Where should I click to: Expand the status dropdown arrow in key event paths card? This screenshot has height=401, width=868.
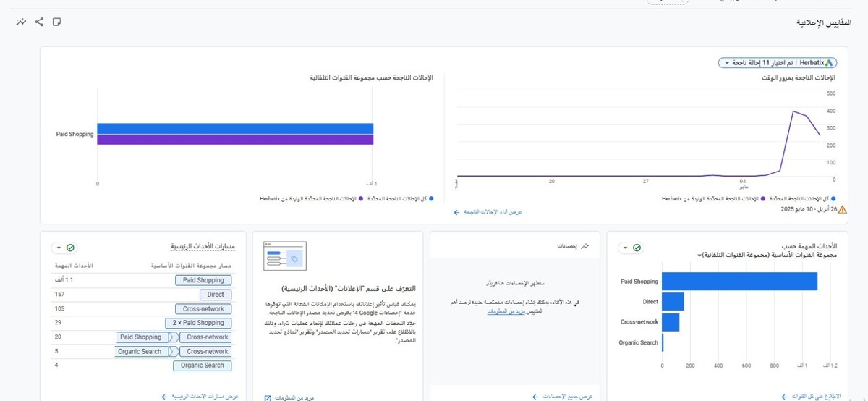(57, 248)
